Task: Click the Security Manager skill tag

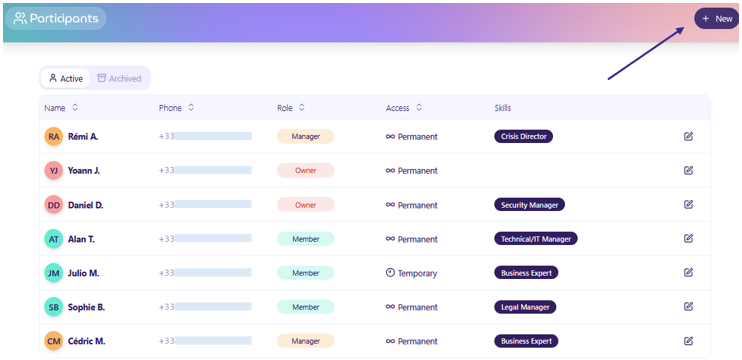Action: (530, 205)
